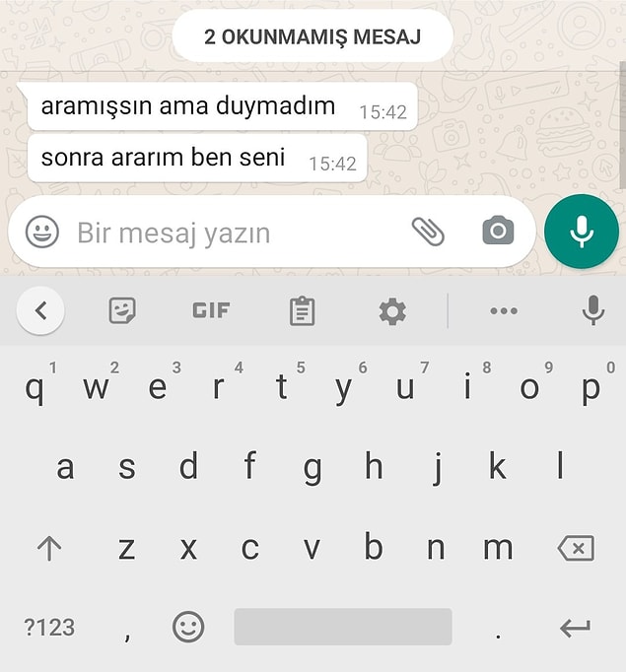The height and width of the screenshot is (672, 626).
Task: Open the emoji picker in message box
Action: pyautogui.click(x=42, y=232)
